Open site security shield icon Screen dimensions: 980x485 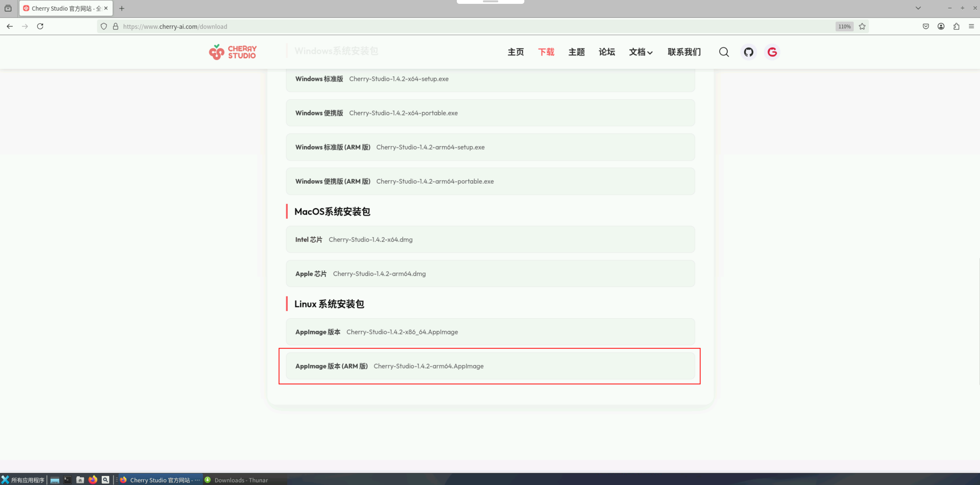click(104, 26)
